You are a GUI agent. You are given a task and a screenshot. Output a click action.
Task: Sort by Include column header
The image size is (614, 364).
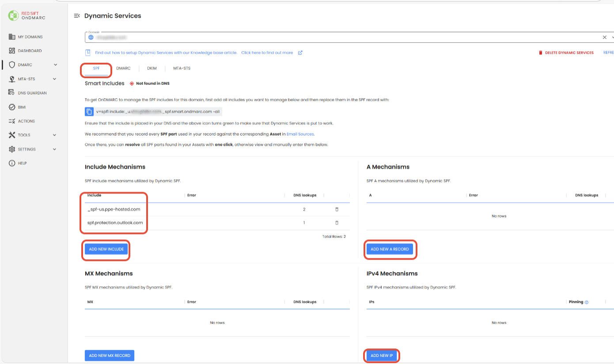pyautogui.click(x=94, y=195)
